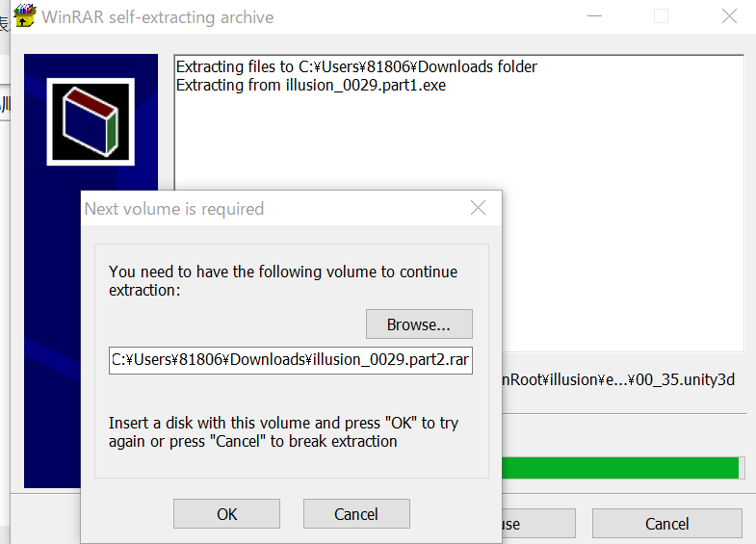Close the Next volume is required dialog
The height and width of the screenshot is (544, 756).
tap(478, 208)
